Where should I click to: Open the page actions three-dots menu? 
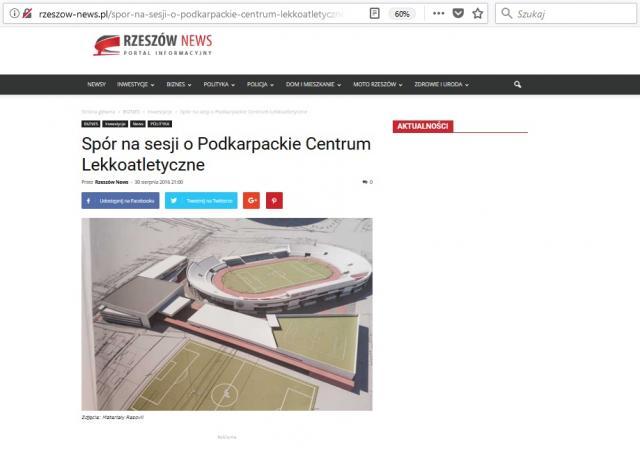[438, 13]
